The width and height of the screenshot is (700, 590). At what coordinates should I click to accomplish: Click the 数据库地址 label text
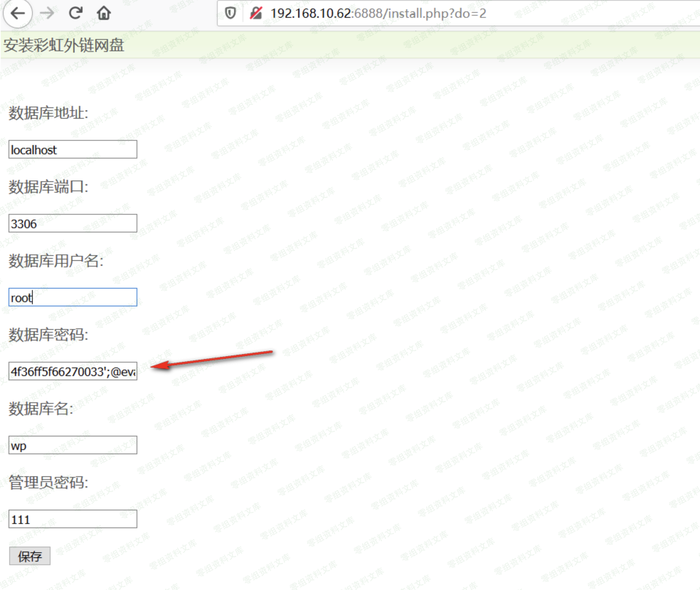click(48, 113)
